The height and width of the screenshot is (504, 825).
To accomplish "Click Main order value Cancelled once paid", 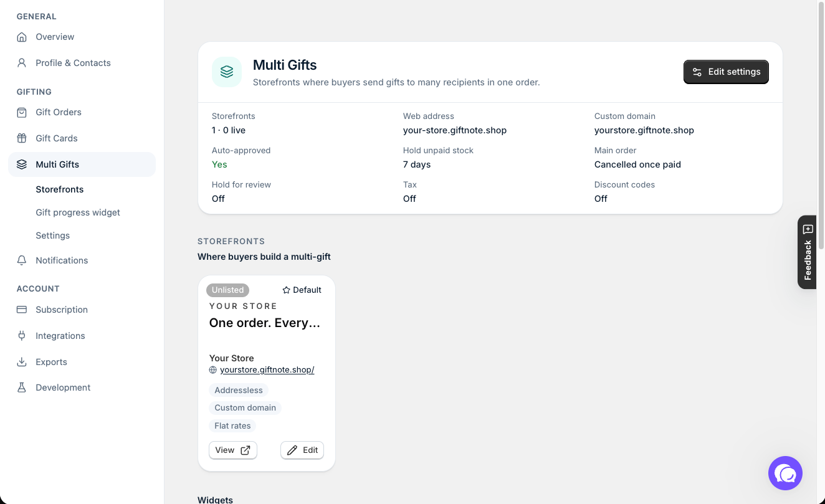I will tap(637, 164).
